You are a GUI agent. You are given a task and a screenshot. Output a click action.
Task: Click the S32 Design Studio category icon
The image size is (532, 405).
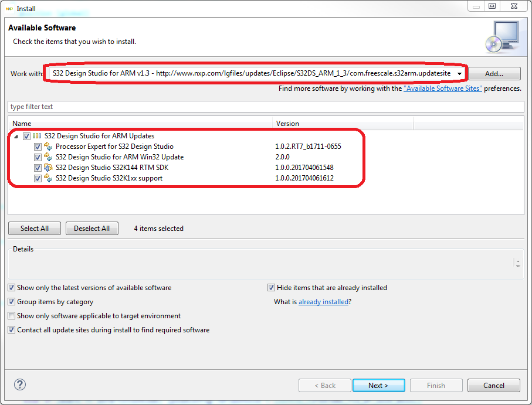click(37, 136)
